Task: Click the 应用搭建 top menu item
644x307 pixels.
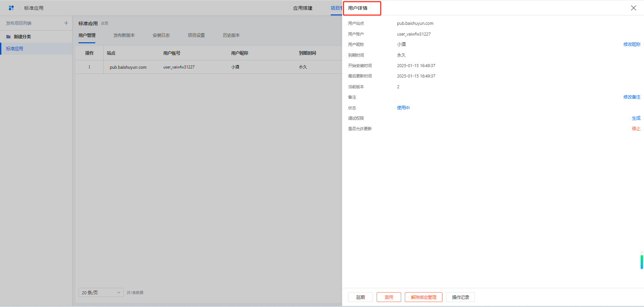Action: click(x=303, y=8)
